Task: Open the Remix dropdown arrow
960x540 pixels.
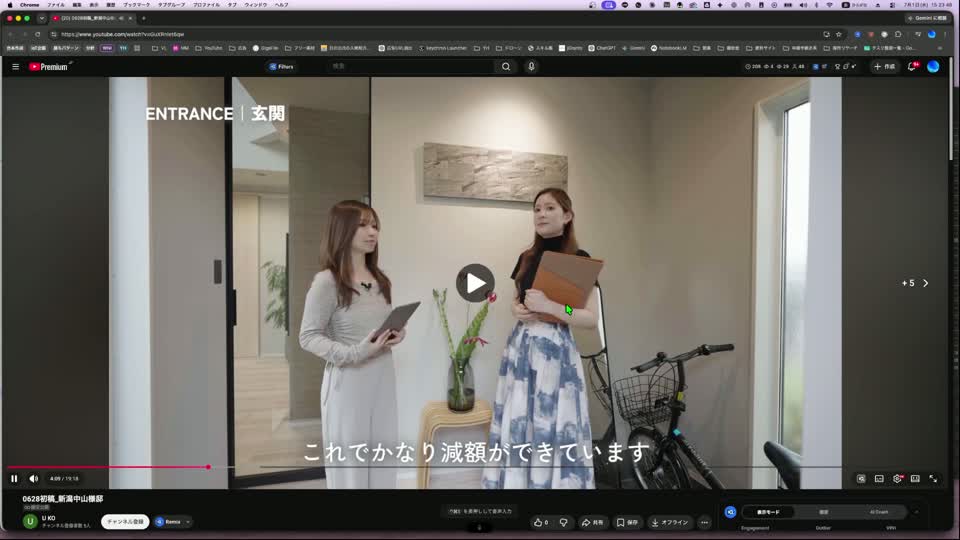Action: click(x=188, y=522)
